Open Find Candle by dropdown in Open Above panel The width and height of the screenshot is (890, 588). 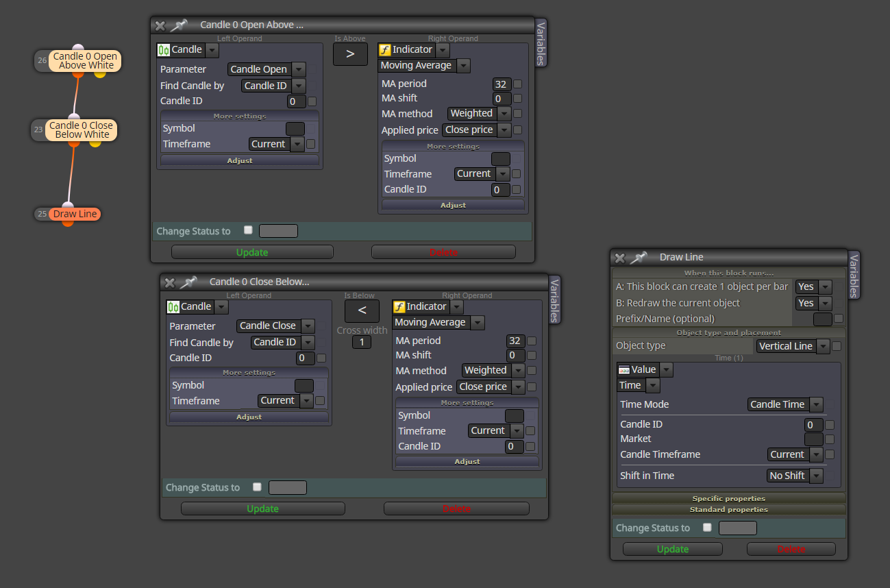click(x=273, y=86)
